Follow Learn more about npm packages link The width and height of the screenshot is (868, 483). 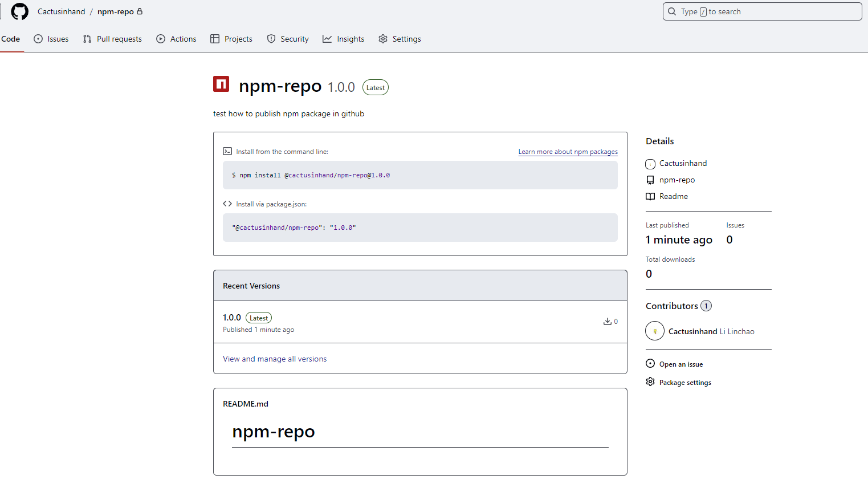click(x=568, y=152)
